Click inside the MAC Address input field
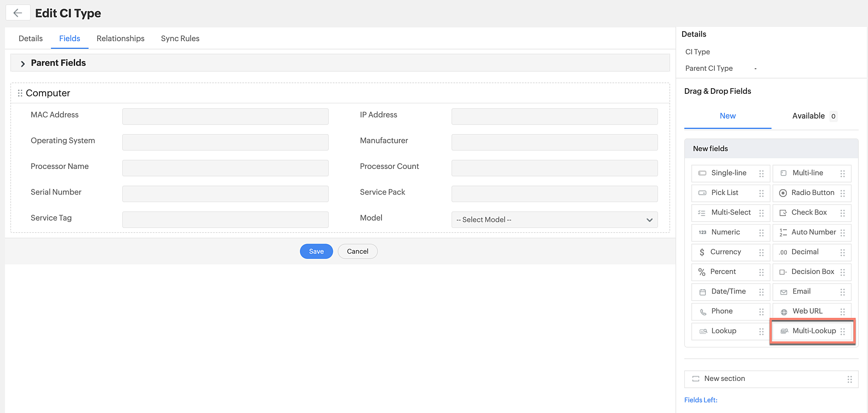This screenshot has width=868, height=413. click(x=225, y=116)
